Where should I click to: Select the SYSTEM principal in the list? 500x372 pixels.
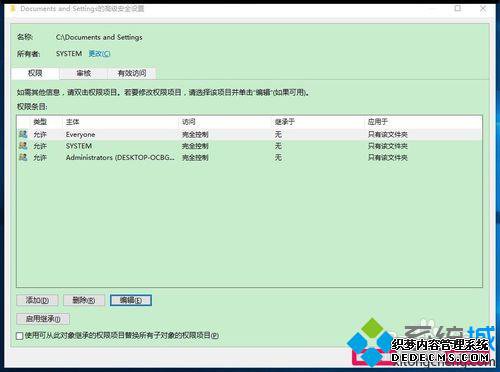[79, 146]
